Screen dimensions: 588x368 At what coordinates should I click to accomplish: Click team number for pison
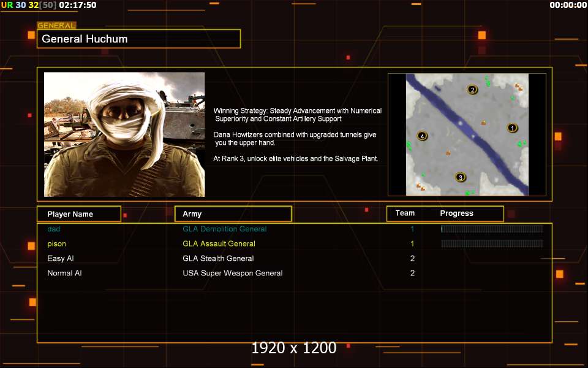412,243
